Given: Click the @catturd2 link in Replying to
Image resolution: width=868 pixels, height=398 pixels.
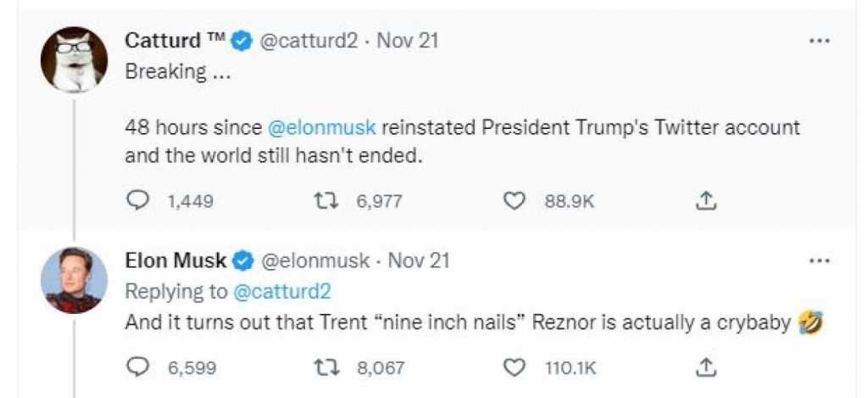Looking at the screenshot, I should [x=281, y=291].
